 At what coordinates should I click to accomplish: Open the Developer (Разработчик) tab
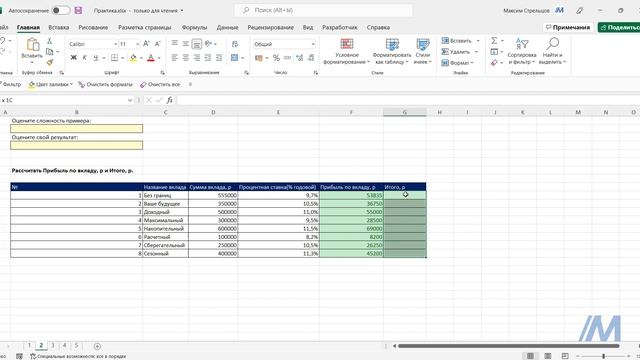tap(340, 27)
